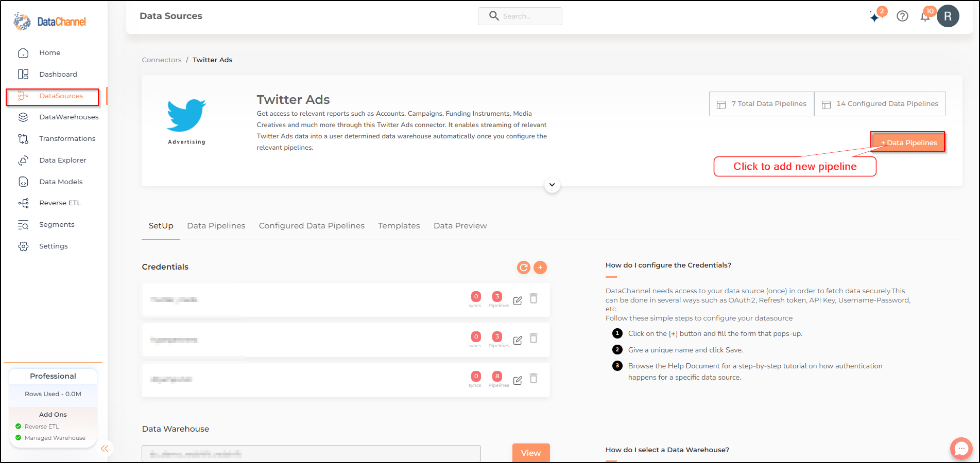
Task: Click the View data warehouse button
Action: [531, 453]
